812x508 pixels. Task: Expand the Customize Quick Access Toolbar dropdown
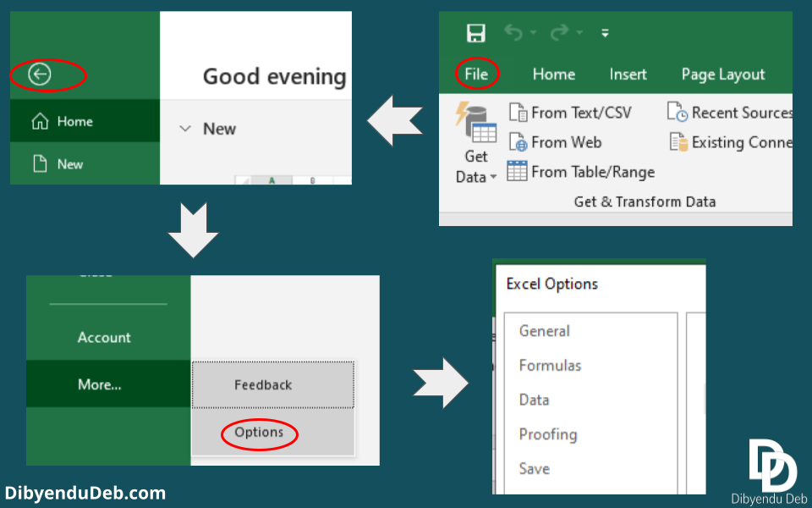[604, 32]
